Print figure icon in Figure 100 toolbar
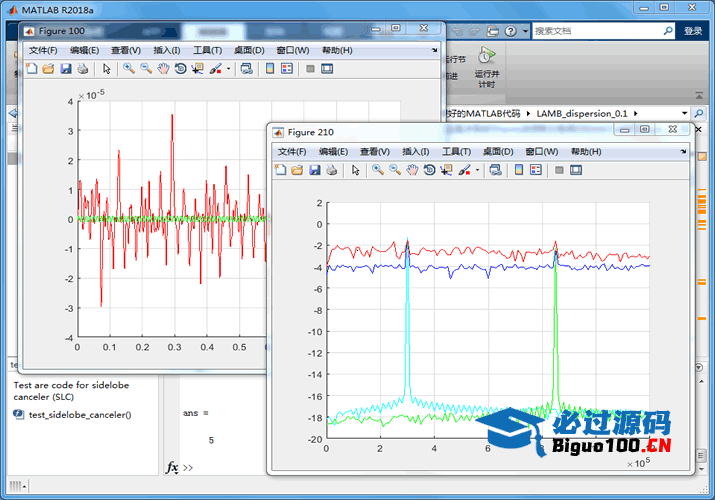The width and height of the screenshot is (715, 500). coord(83,69)
